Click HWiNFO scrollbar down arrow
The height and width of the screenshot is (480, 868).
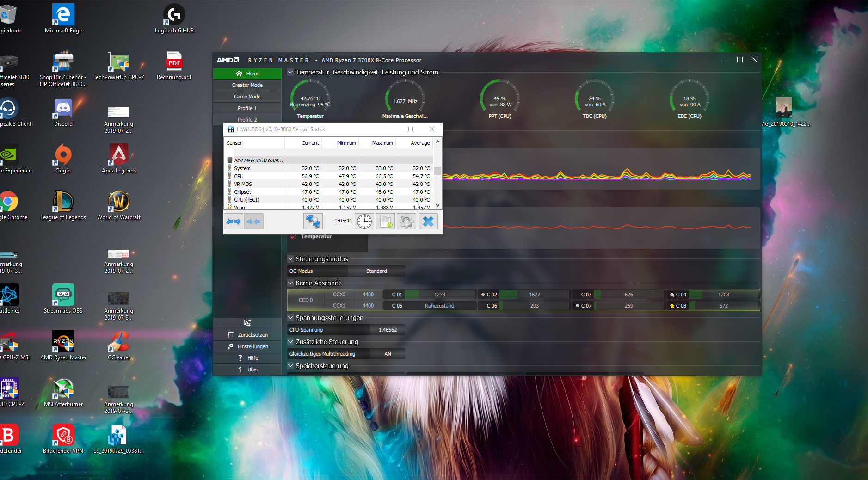437,205
